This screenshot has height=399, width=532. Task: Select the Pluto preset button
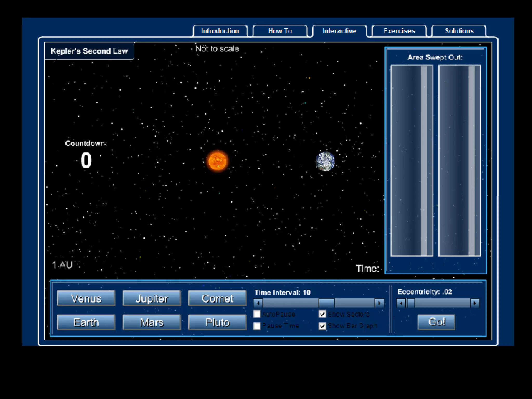click(217, 322)
